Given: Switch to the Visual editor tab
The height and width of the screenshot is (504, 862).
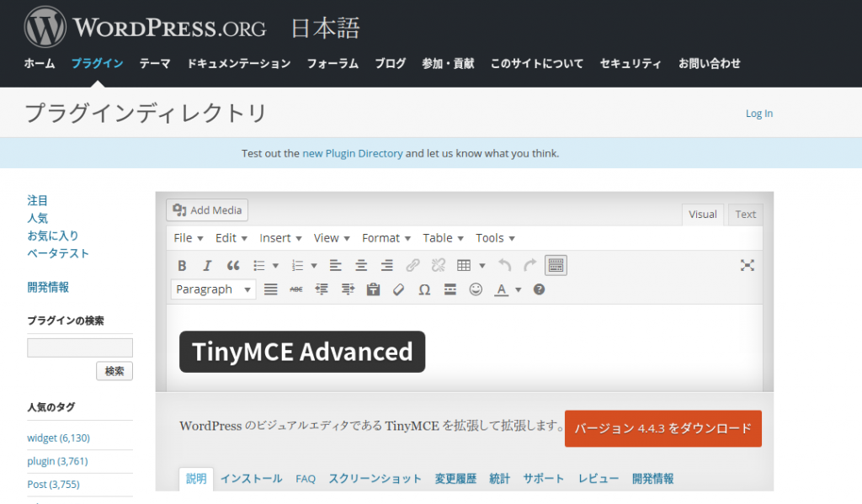Looking at the screenshot, I should click(703, 215).
